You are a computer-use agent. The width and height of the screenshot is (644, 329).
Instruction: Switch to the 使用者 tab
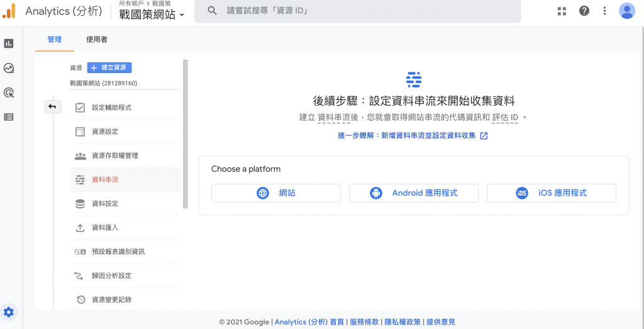(x=97, y=40)
